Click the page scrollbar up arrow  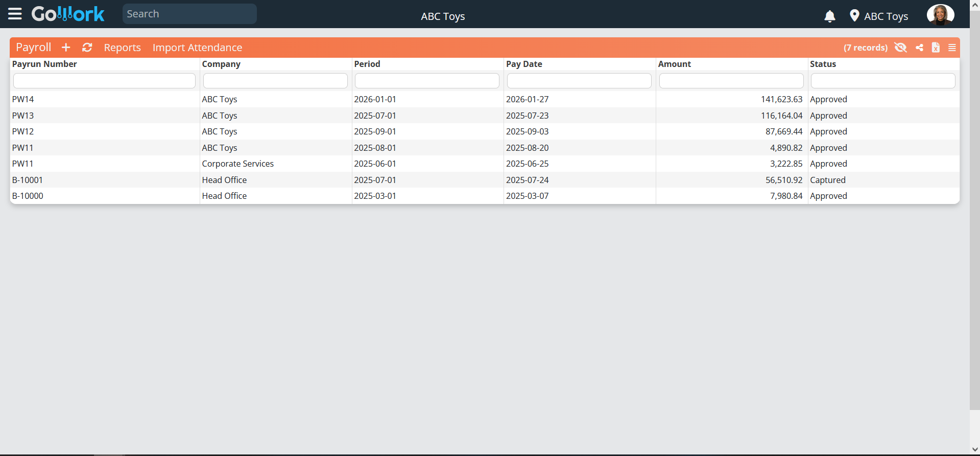pyautogui.click(x=975, y=5)
